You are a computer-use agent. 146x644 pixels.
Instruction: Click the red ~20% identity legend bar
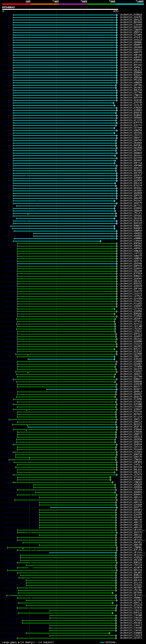(x=16, y=4)
